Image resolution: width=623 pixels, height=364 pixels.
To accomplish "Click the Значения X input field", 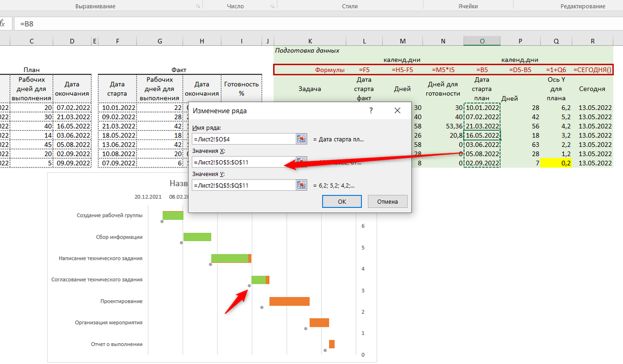I will (243, 162).
